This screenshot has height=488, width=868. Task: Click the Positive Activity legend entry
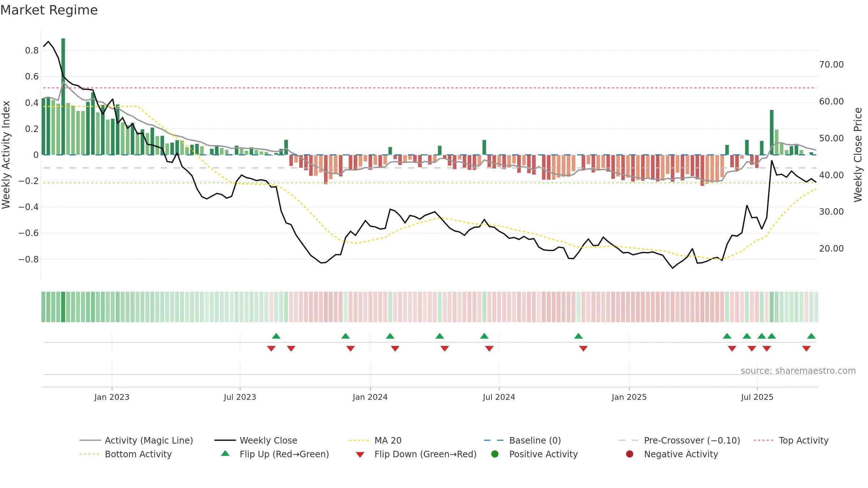pyautogui.click(x=535, y=454)
